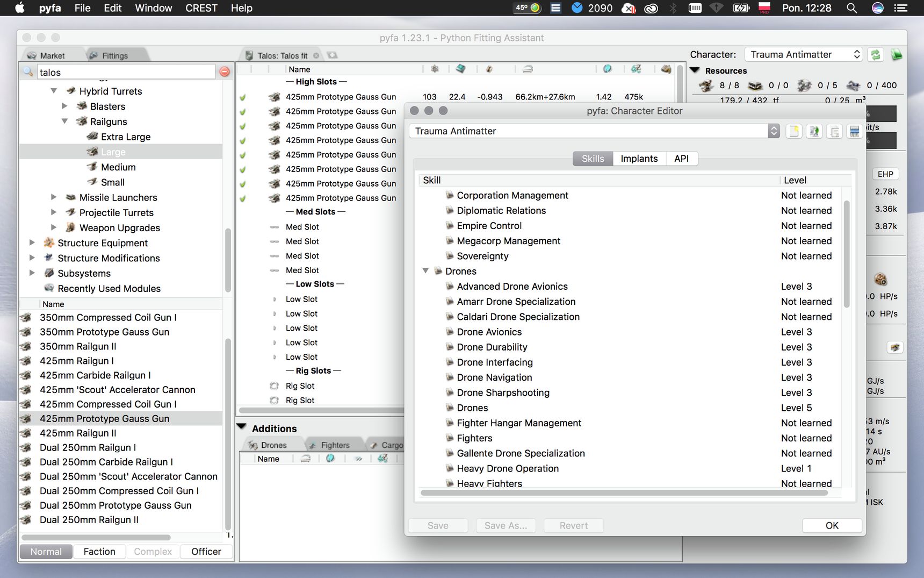Viewport: 924px width, 578px height.
Task: Expand the Blasters tree node
Action: [x=64, y=106]
